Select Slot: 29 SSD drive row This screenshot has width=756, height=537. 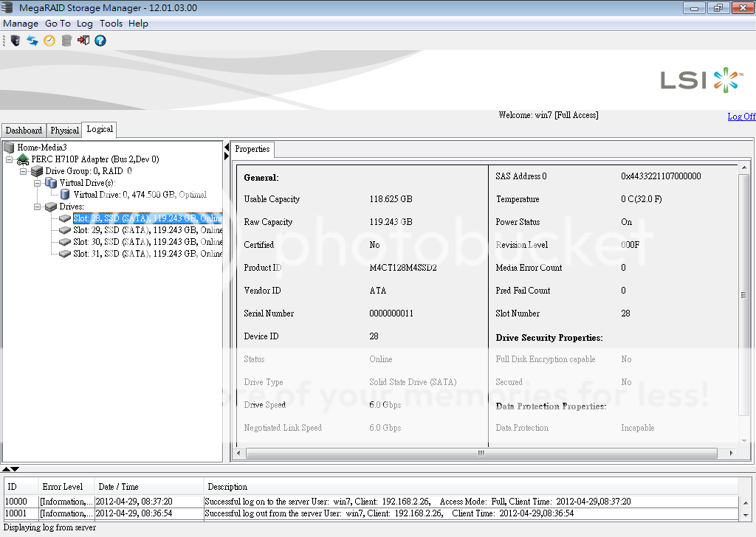[148, 230]
